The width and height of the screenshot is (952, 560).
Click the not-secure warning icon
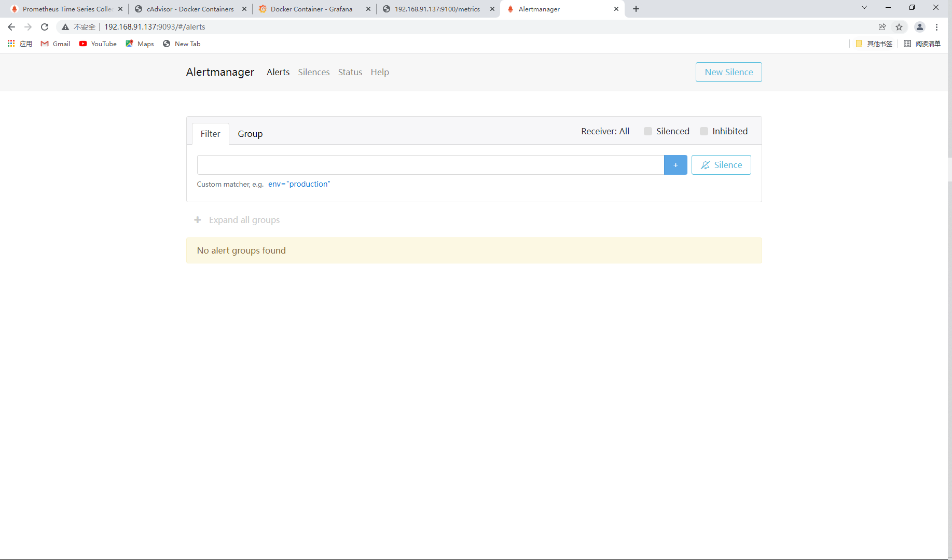pos(65,27)
